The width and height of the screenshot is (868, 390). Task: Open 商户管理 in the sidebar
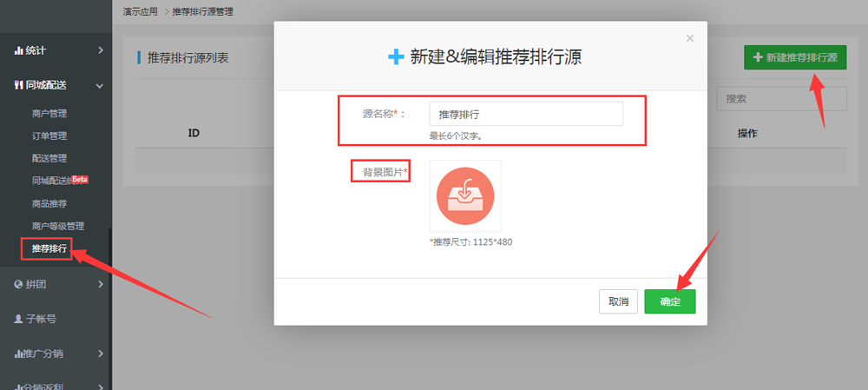tap(49, 113)
